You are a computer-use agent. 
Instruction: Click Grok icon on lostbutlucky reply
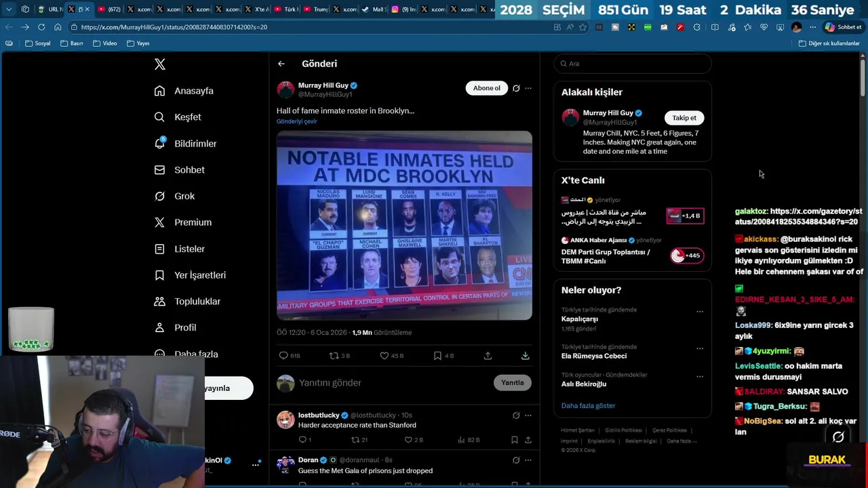pos(516,415)
